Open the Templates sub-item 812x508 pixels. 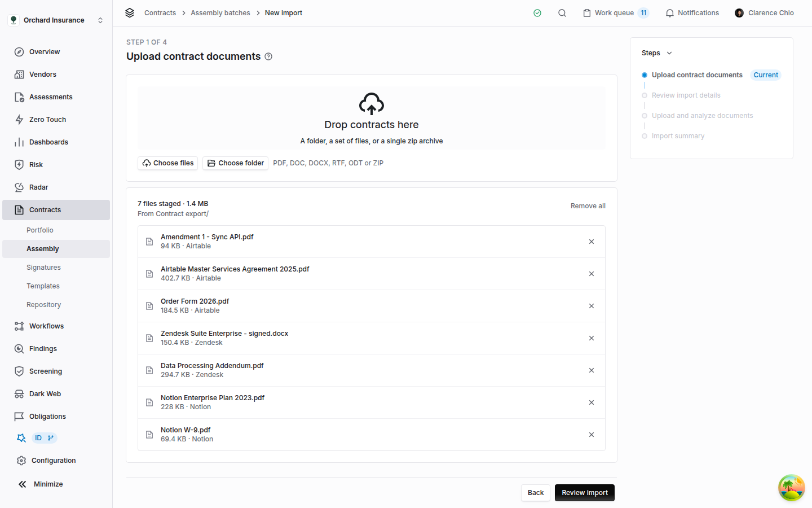pos(56,286)
